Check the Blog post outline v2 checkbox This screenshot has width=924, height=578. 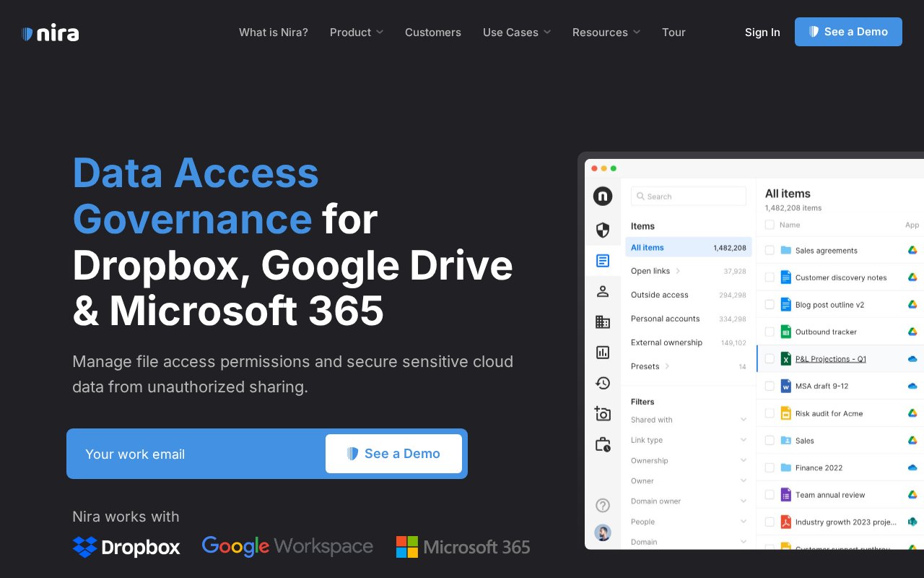click(770, 304)
